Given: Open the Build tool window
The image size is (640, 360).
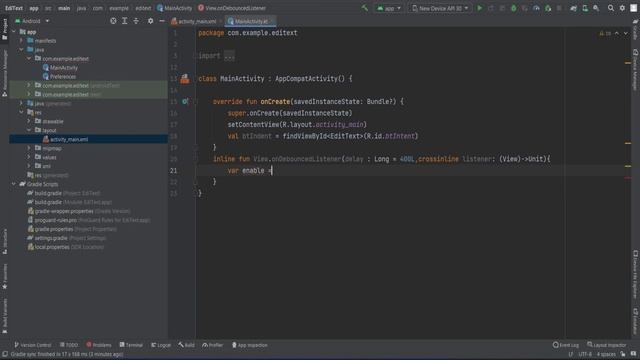Looking at the screenshot, I should pos(186,345).
